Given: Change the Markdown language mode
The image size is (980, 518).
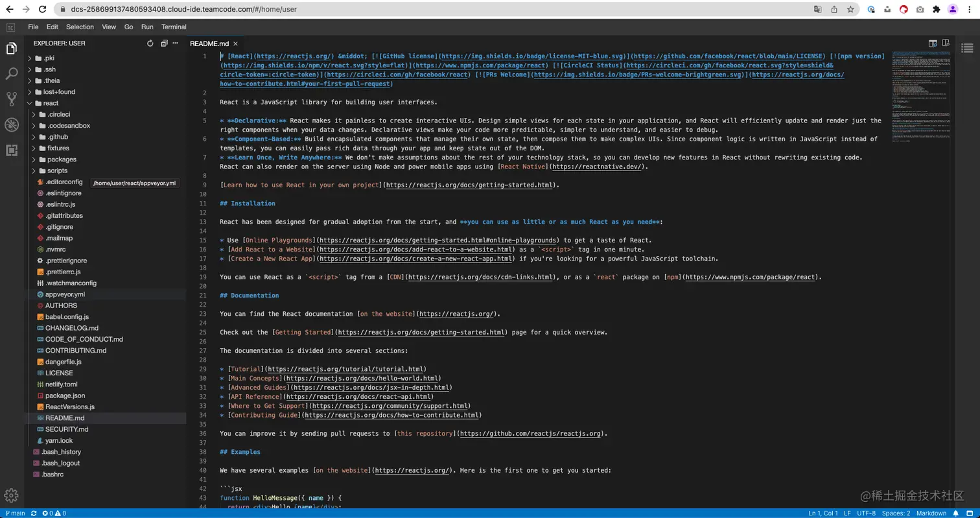Looking at the screenshot, I should click(x=930, y=513).
